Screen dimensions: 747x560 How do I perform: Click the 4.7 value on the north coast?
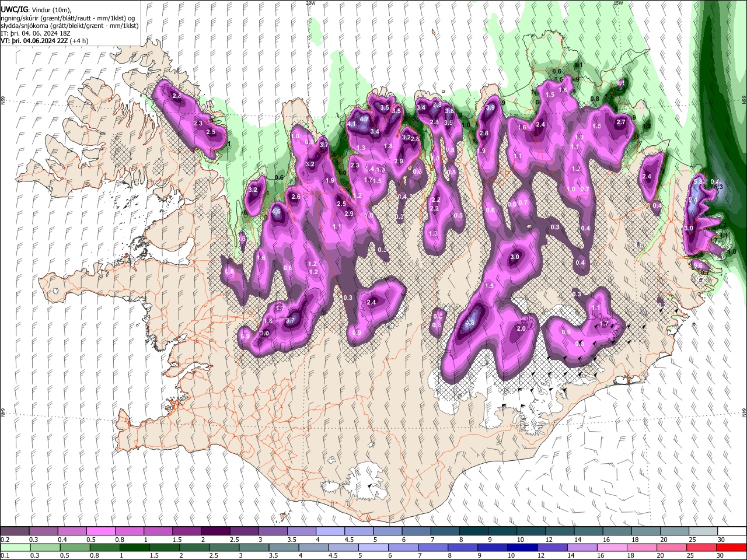point(364,118)
